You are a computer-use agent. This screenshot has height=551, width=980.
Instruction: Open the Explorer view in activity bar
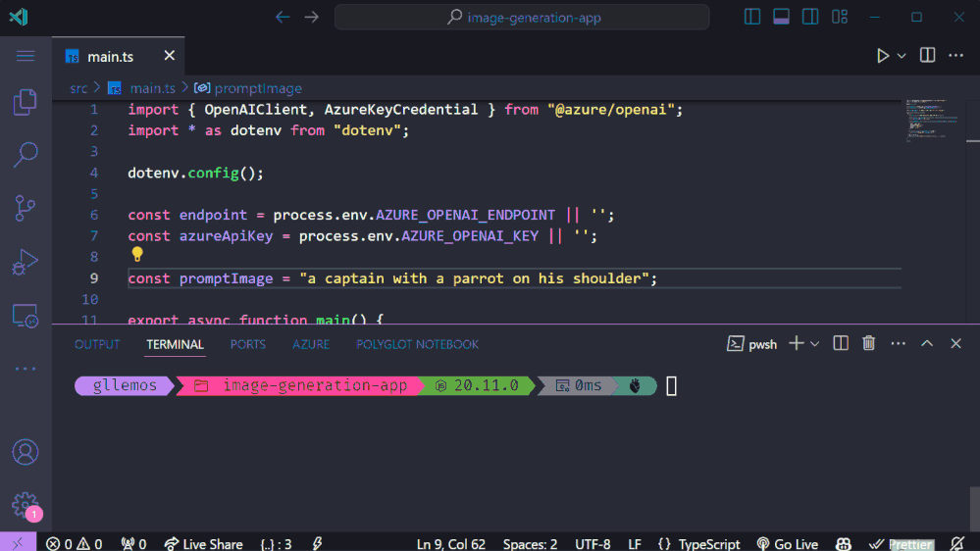pyautogui.click(x=26, y=102)
